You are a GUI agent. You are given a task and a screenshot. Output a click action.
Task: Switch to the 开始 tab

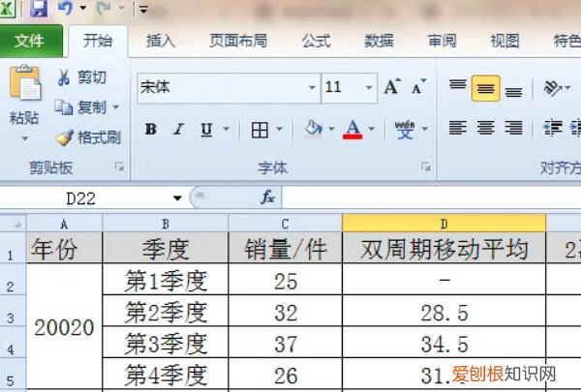point(98,41)
